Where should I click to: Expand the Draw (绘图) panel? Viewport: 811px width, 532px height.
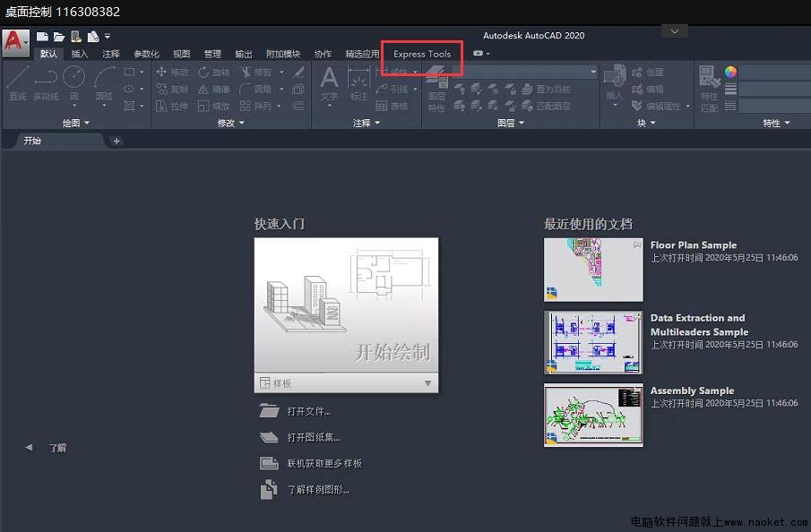pos(76,123)
